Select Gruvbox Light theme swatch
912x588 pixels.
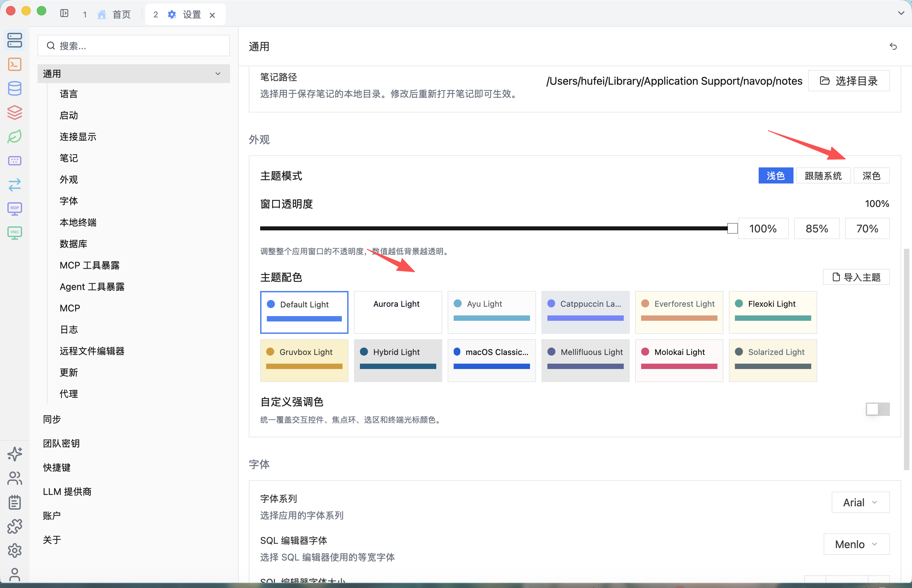pyautogui.click(x=304, y=360)
